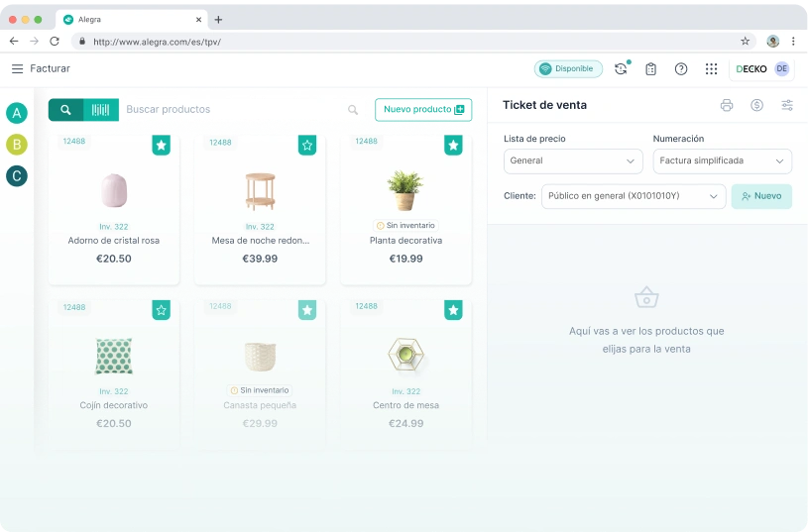Image resolution: width=808 pixels, height=532 pixels.
Task: Click the Nuevo client button
Action: (x=761, y=196)
